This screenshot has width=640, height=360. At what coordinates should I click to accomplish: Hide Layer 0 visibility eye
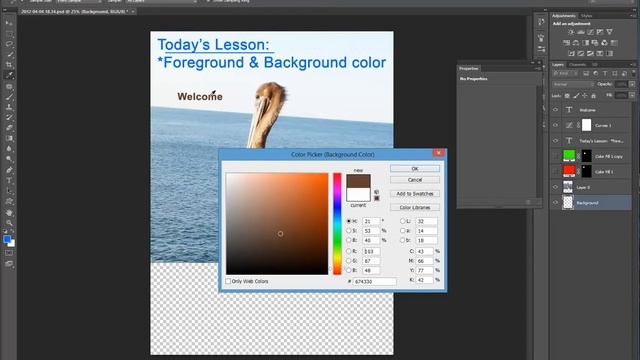point(556,187)
